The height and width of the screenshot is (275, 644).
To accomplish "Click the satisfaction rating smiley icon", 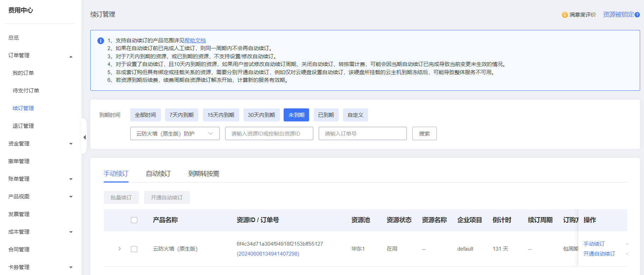I will 565,15.
